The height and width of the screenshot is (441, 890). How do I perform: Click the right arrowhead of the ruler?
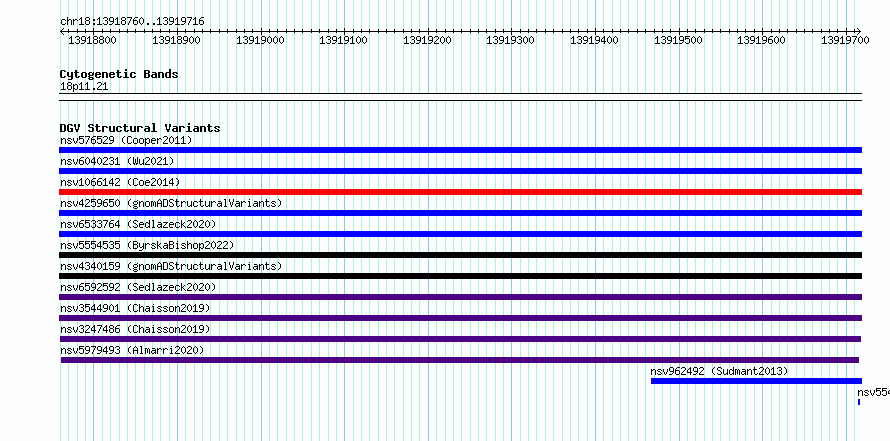859,31
